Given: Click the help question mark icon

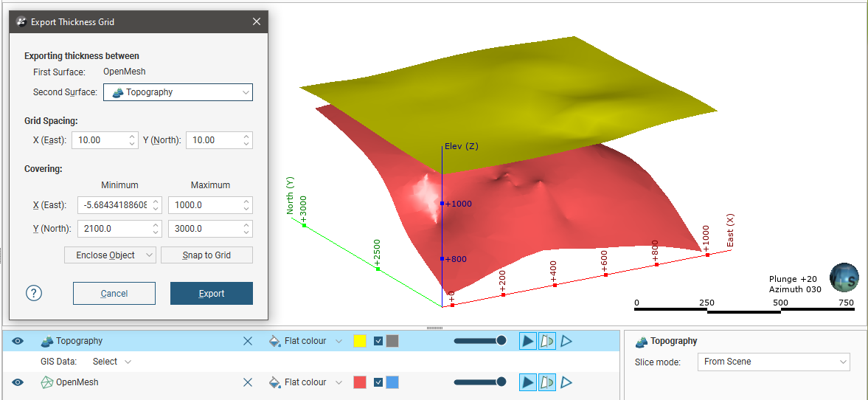Looking at the screenshot, I should [x=34, y=293].
